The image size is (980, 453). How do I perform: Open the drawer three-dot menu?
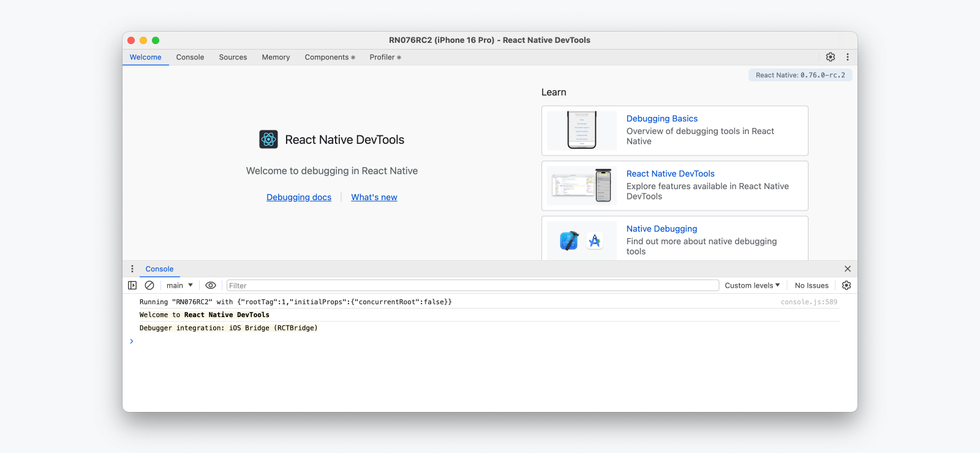pos(132,269)
